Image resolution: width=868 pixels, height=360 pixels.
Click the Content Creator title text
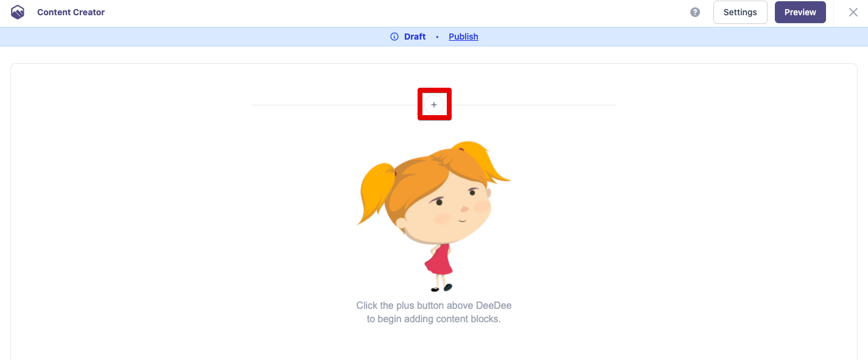pos(71,12)
